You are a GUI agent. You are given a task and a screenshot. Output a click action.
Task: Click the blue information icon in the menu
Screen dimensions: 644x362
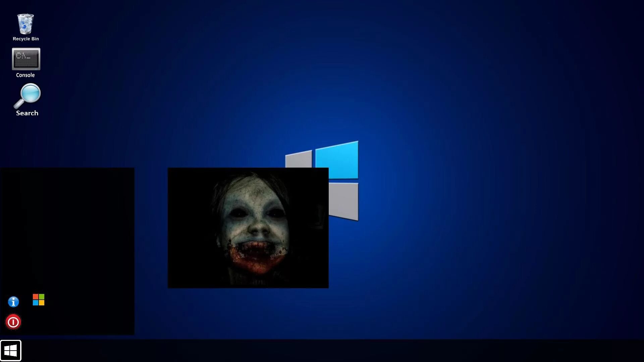(13, 301)
